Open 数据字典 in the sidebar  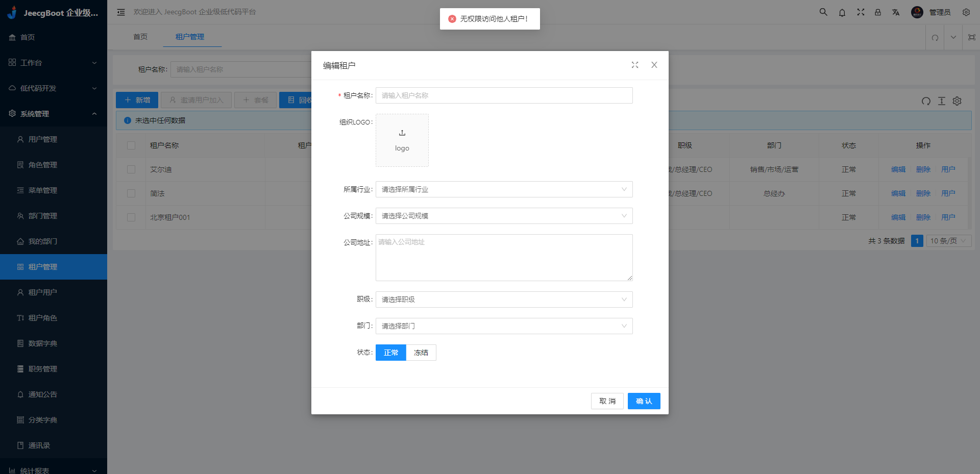pos(54,343)
